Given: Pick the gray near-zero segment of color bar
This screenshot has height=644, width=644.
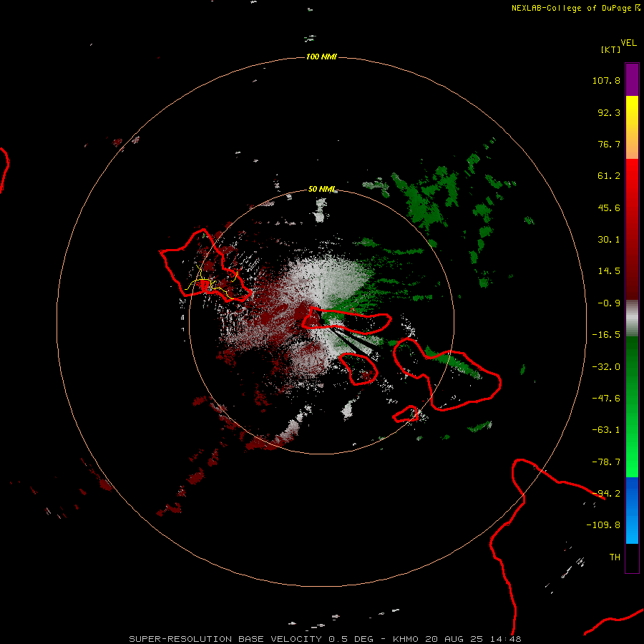Looking at the screenshot, I should (x=632, y=317).
